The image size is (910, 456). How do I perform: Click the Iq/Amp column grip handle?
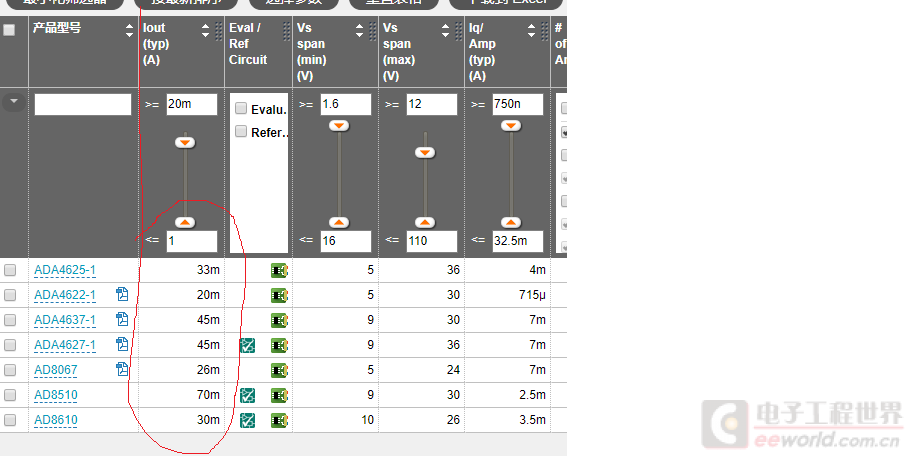tap(544, 31)
